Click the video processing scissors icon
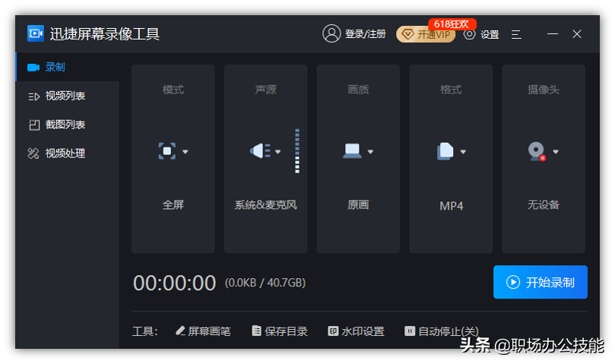Image resolution: width=615 pixels, height=364 pixels. (x=33, y=154)
